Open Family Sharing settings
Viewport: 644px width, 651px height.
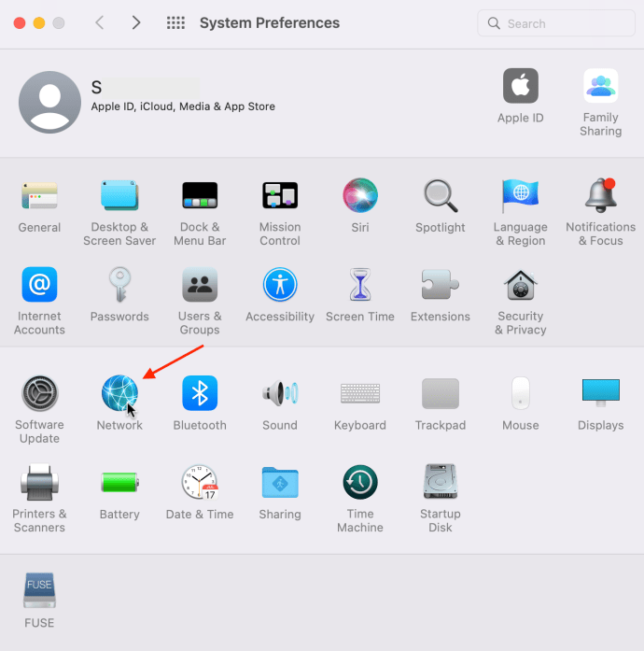pyautogui.click(x=600, y=86)
